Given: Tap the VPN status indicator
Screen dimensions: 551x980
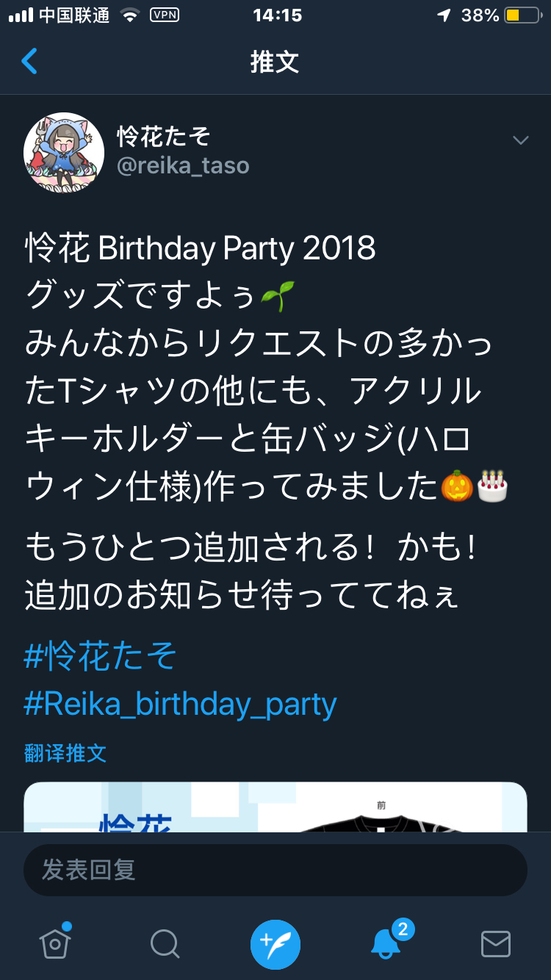Looking at the screenshot, I should pyautogui.click(x=164, y=15).
